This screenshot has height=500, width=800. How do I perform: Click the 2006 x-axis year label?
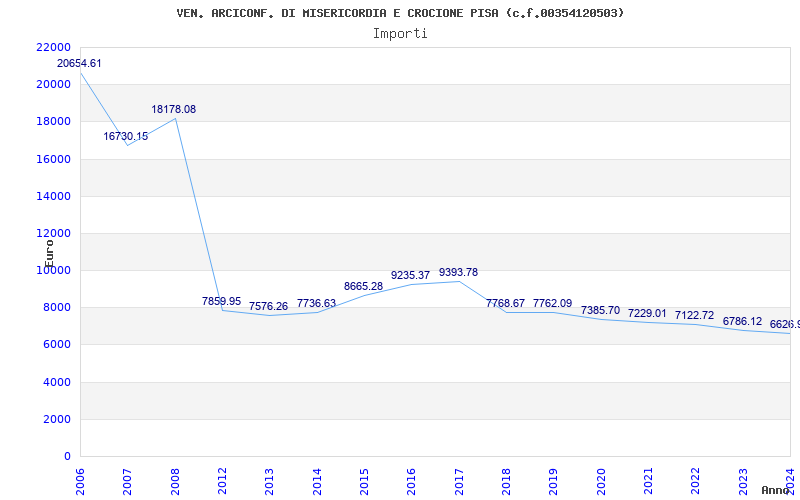80,482
